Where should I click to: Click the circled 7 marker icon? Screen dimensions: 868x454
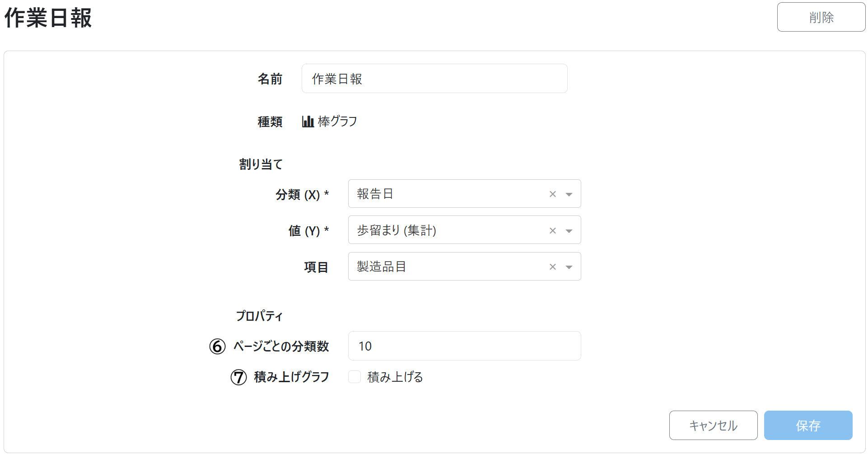[x=239, y=377]
